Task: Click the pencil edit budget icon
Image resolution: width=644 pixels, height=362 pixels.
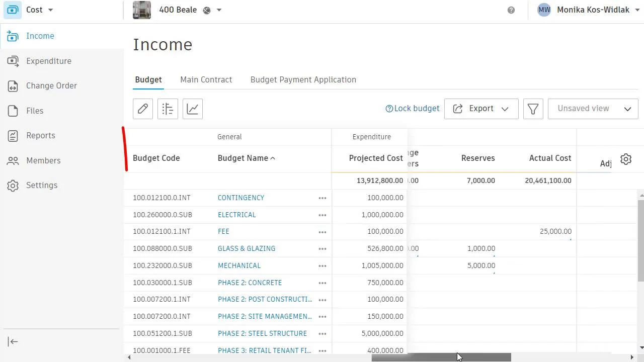Action: pyautogui.click(x=143, y=109)
